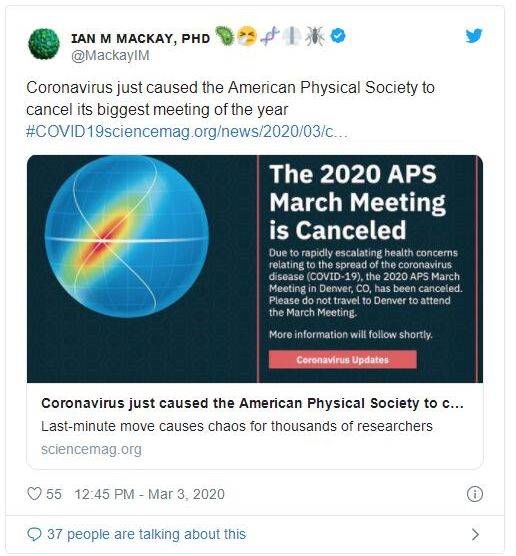Click the microbe emoji beside the name
This screenshot has height=556, width=516.
[x=224, y=36]
